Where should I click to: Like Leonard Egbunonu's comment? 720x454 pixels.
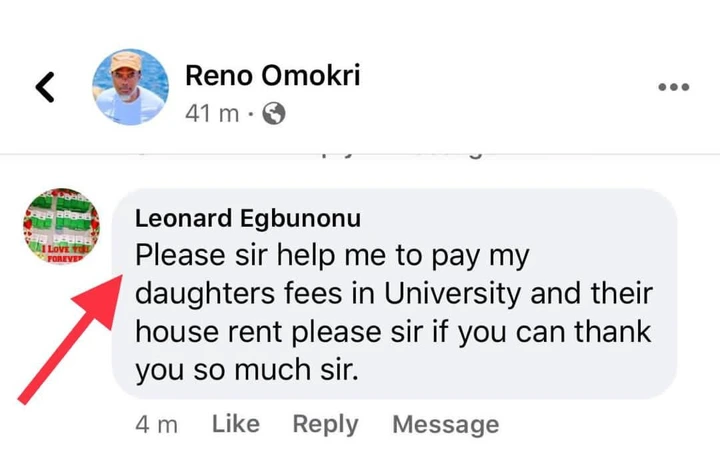tap(235, 424)
